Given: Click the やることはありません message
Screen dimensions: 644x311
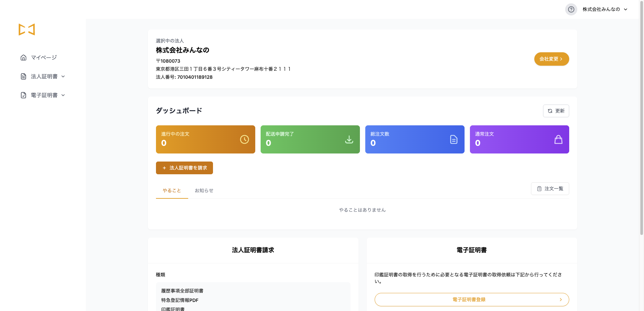Looking at the screenshot, I should 363,210.
